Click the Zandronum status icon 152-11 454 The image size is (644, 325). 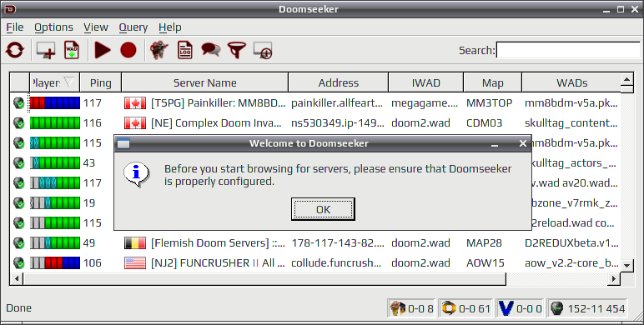(x=556, y=308)
